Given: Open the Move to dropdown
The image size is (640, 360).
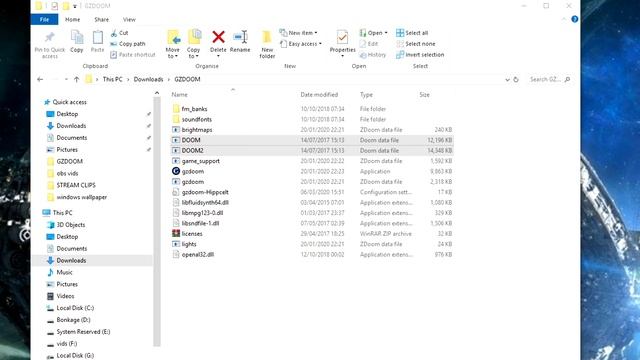Looking at the screenshot, I should coord(173,44).
